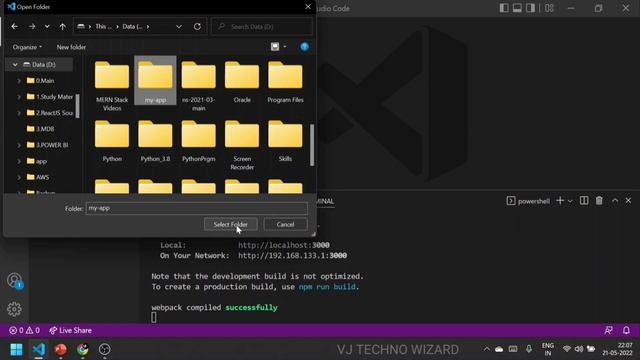Image resolution: width=640 pixels, height=360 pixels.
Task: Select the powershell terminal profile
Action: (528, 201)
